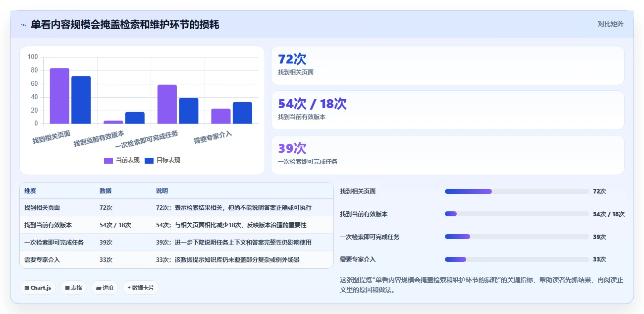Click the 33次 value beside the progress bar
This screenshot has height=314, width=644.
[x=599, y=259]
